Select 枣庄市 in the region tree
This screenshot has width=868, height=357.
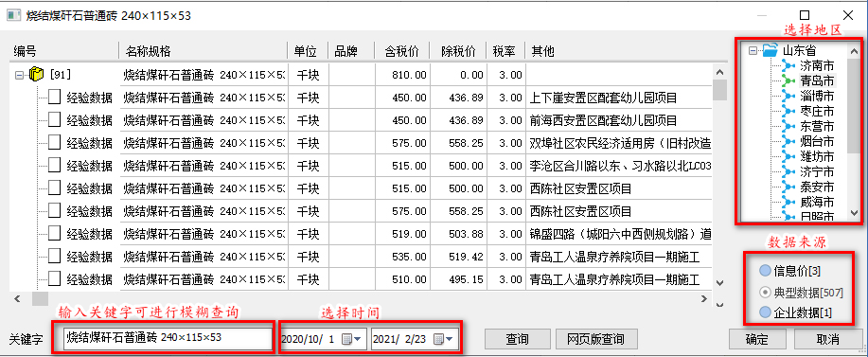817,111
